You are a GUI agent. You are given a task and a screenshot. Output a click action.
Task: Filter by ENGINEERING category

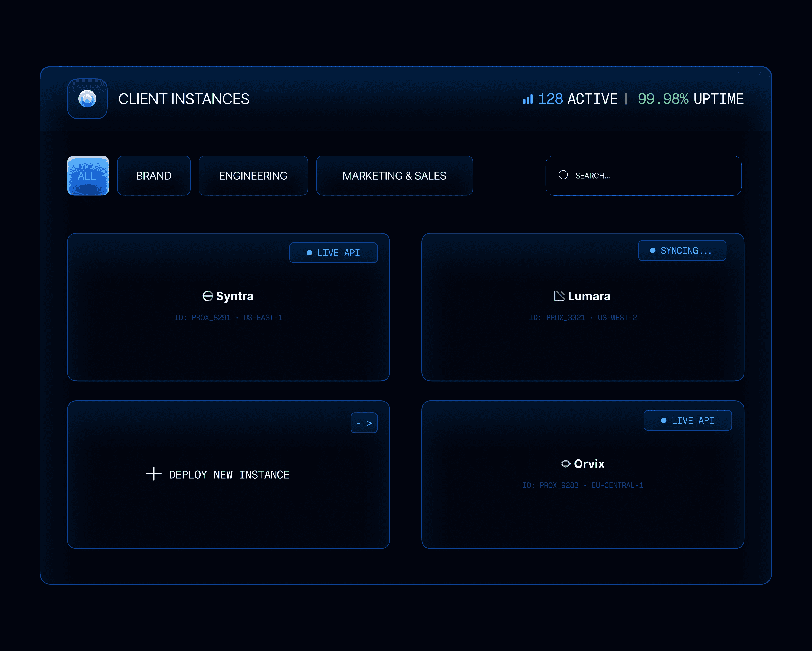click(253, 175)
